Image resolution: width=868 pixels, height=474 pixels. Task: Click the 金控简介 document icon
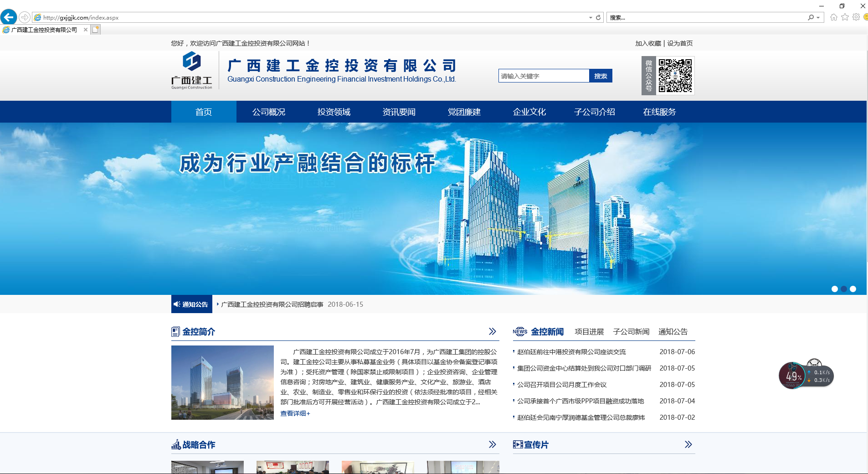(175, 332)
